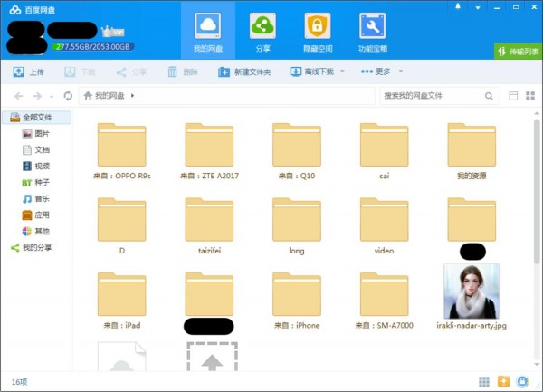Screen dimensions: 543x392
Task: Select the 来自：OPPO R9s folder
Action: [122, 151]
